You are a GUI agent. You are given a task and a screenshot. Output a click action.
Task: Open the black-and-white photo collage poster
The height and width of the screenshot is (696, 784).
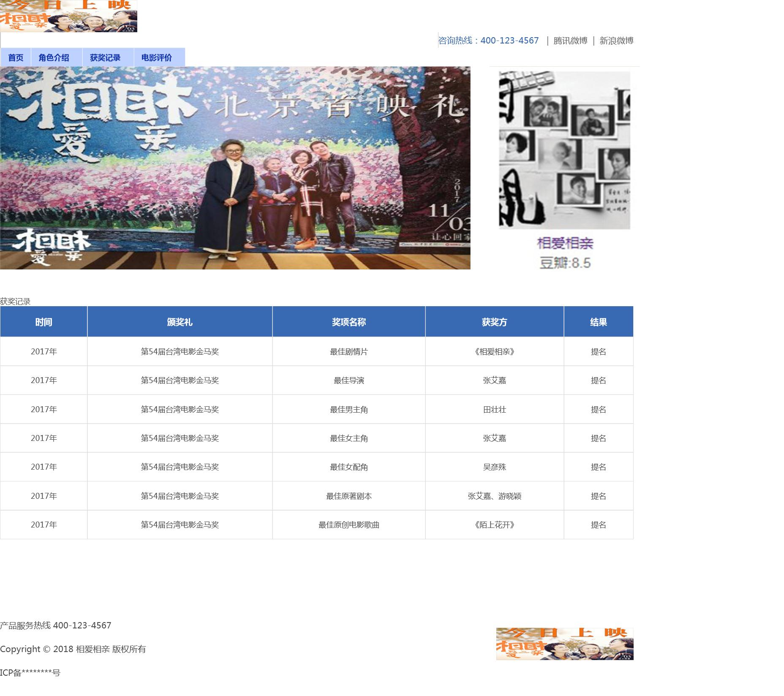tap(564, 150)
